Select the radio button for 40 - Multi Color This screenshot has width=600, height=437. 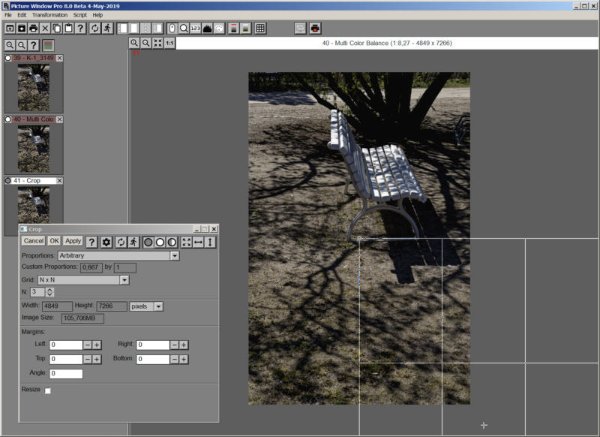click(9, 120)
